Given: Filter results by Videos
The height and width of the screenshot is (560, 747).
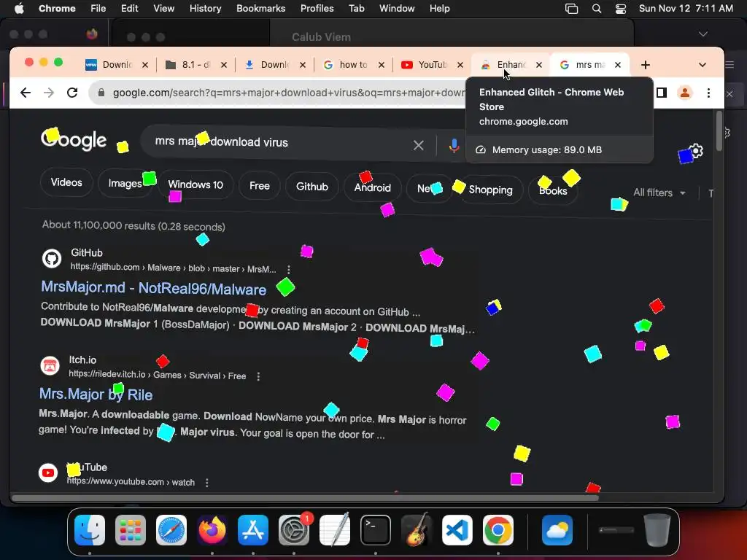Looking at the screenshot, I should [x=66, y=182].
